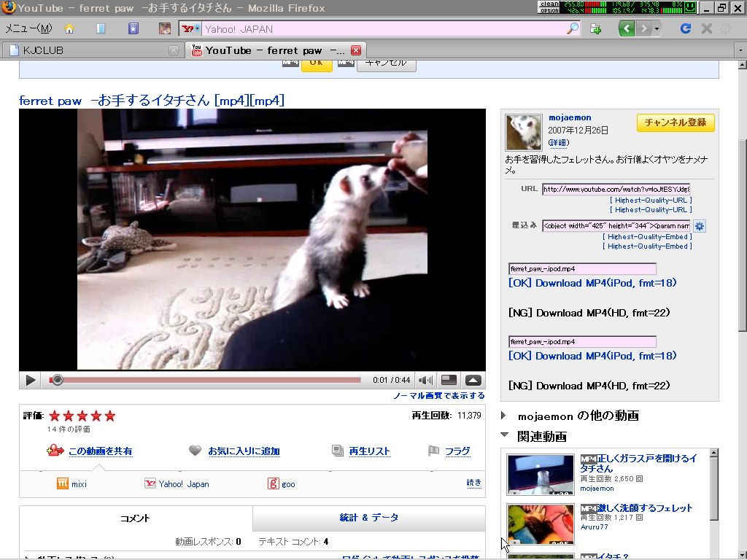
Task: Play the ferret video
Action: [x=31, y=380]
